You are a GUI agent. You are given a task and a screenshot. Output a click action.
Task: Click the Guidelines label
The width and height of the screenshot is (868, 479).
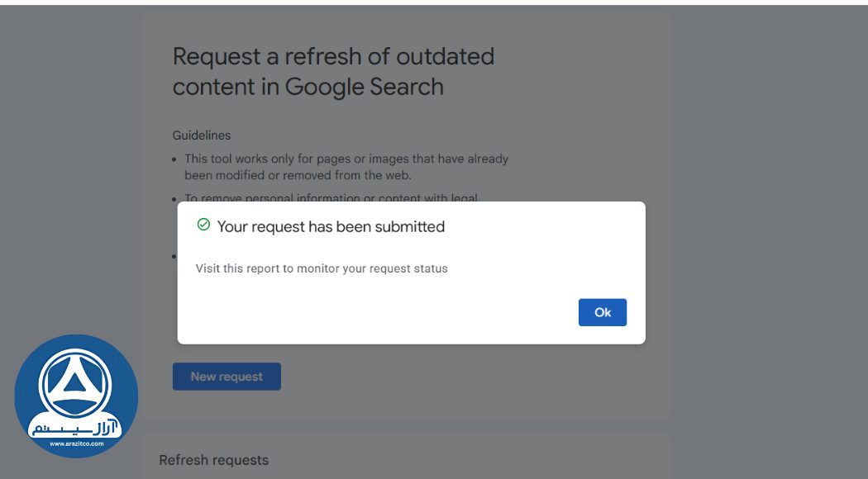[x=202, y=135]
